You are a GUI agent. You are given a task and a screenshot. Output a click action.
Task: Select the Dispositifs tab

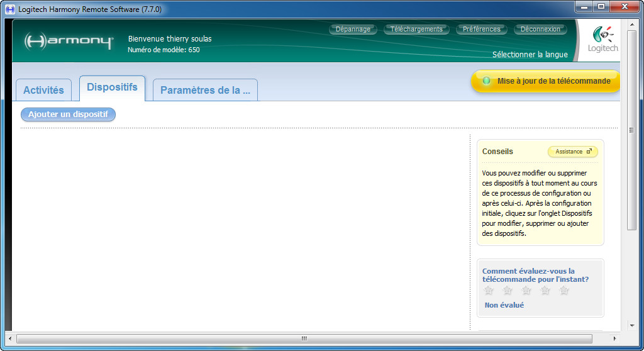(112, 87)
